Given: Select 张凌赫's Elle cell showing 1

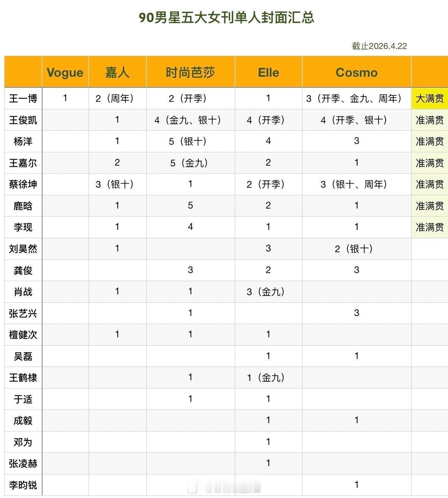Looking at the screenshot, I should click(268, 463).
